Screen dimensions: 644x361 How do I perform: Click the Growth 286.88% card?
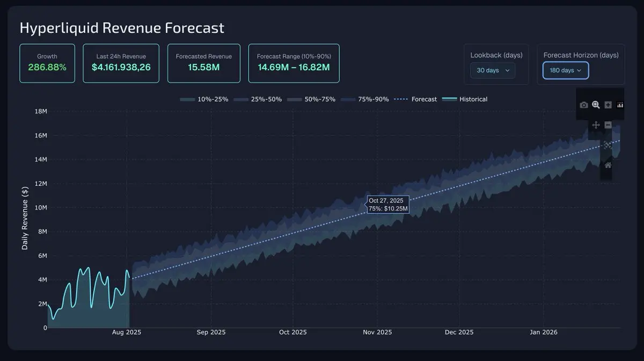(47, 63)
